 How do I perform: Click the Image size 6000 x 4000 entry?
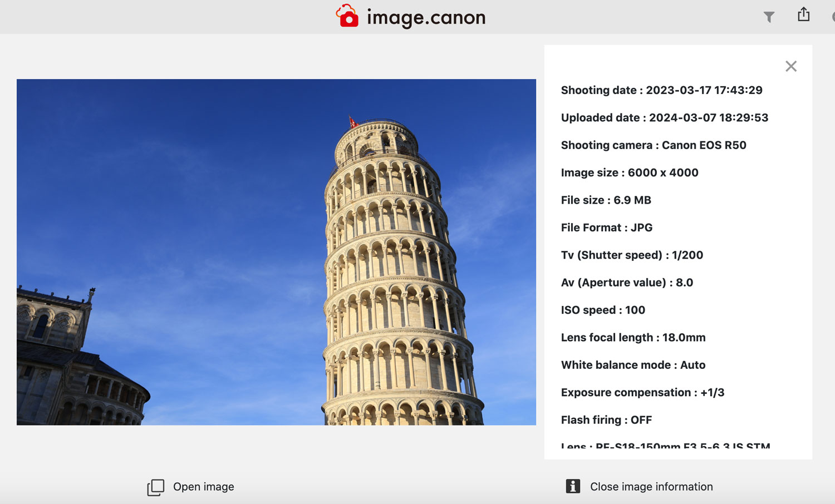(629, 173)
